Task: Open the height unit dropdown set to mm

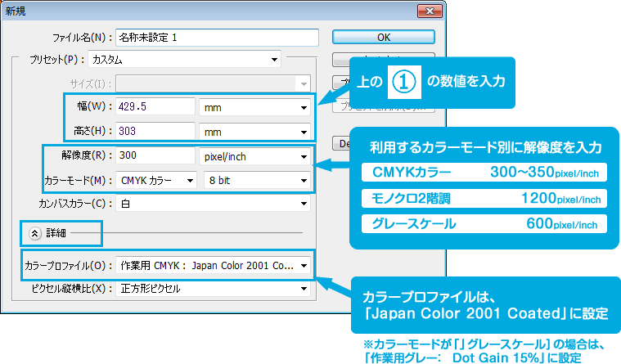Action: tap(254, 131)
